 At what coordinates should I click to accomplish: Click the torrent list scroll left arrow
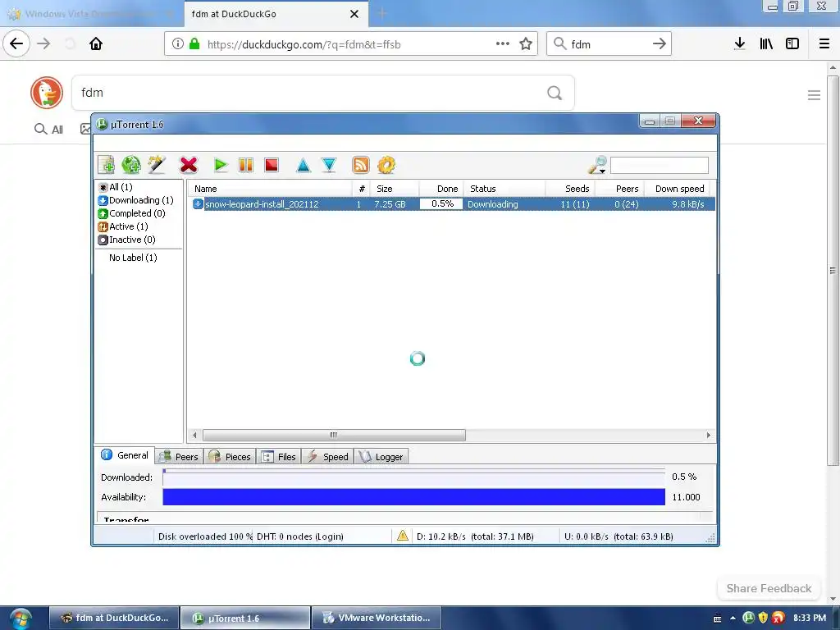tap(194, 435)
